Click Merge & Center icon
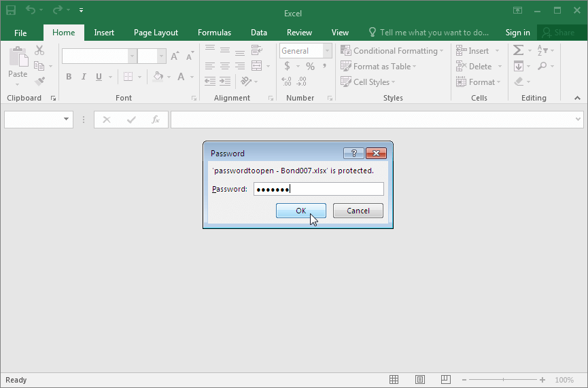 [x=257, y=66]
